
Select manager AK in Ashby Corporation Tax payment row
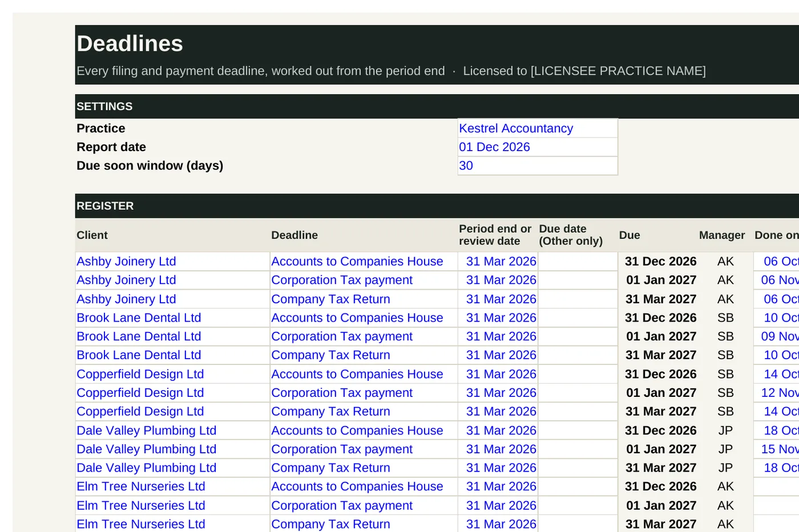point(725,280)
